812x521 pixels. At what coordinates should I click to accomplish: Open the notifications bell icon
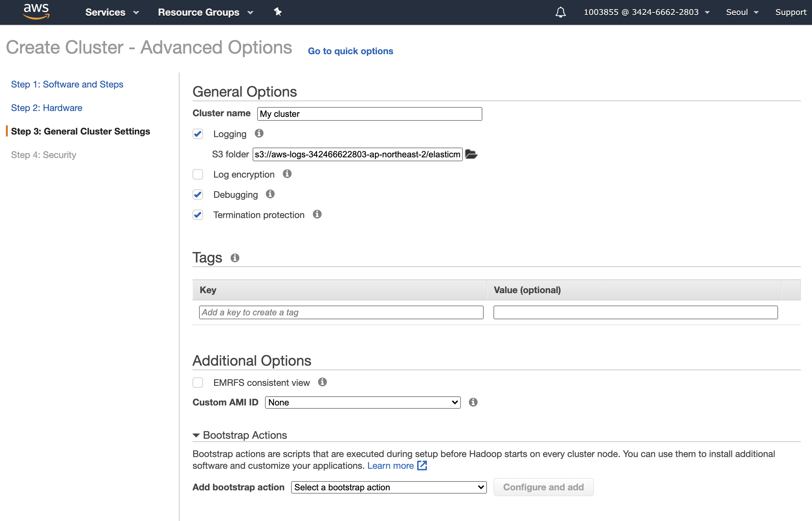pos(560,12)
